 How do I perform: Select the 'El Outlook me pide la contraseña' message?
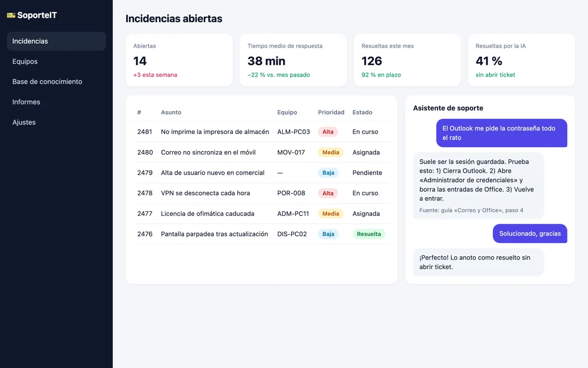[502, 133]
